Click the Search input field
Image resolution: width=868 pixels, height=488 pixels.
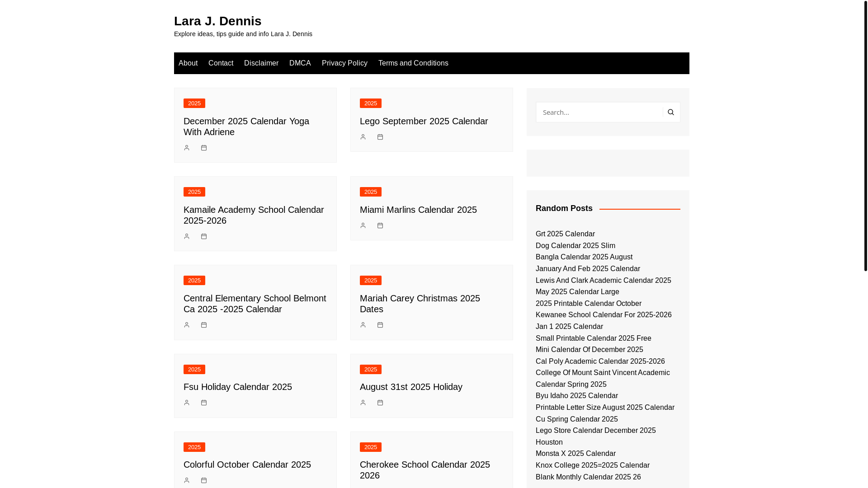(599, 112)
